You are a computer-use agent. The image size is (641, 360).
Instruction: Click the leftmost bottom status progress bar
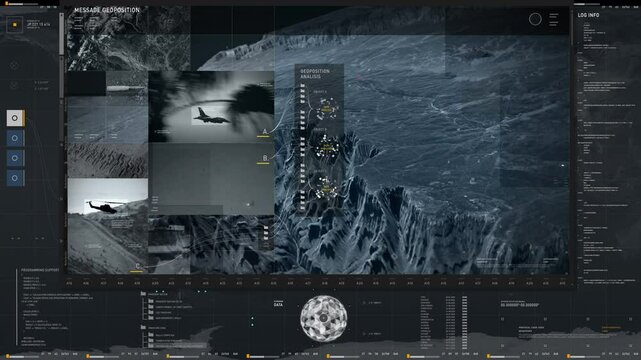coord(22,357)
